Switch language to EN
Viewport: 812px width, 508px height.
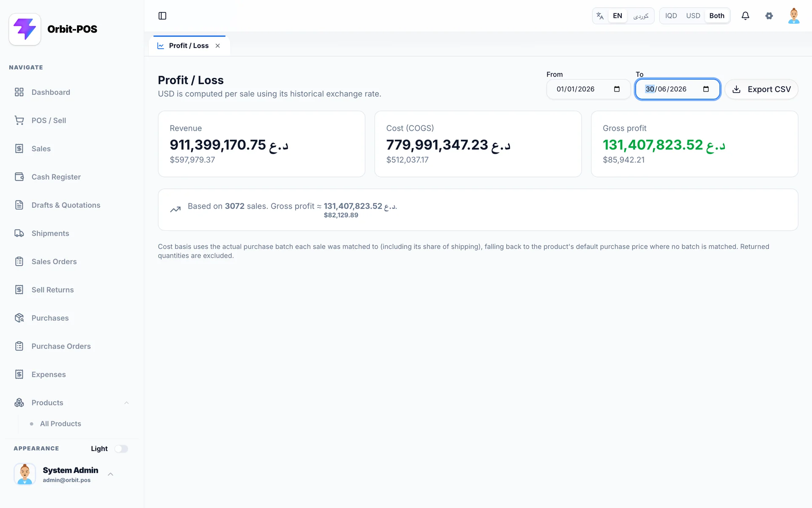click(x=617, y=16)
